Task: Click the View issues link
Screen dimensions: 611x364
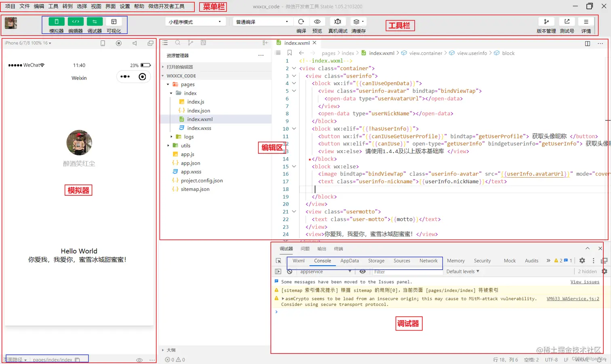Action: [x=585, y=282]
